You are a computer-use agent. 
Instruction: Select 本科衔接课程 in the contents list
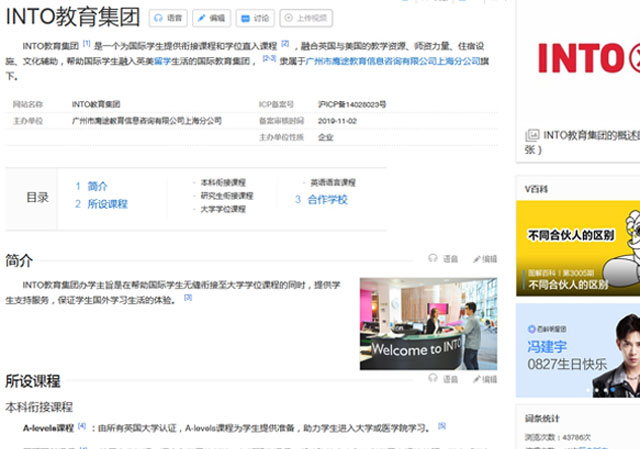[222, 183]
